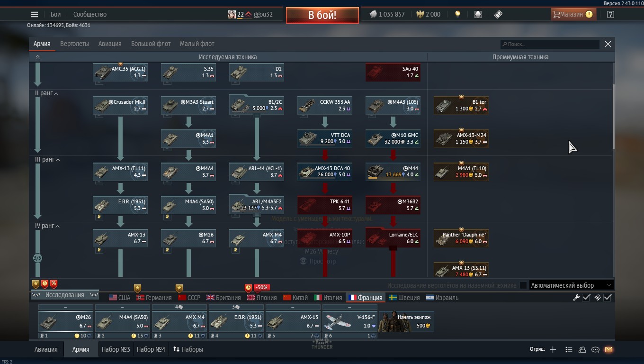This screenshot has height=364, width=644.
Task: Click the gold star bonus icon
Action: coord(36,284)
